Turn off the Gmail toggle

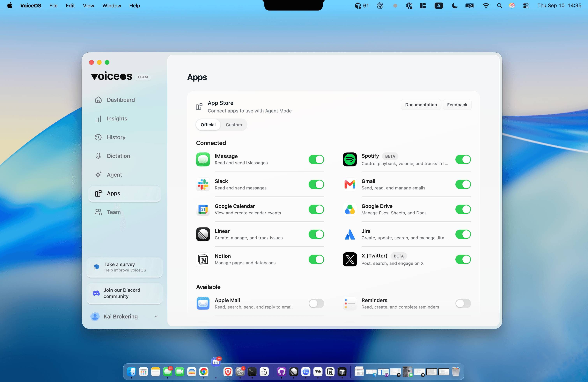point(463,184)
